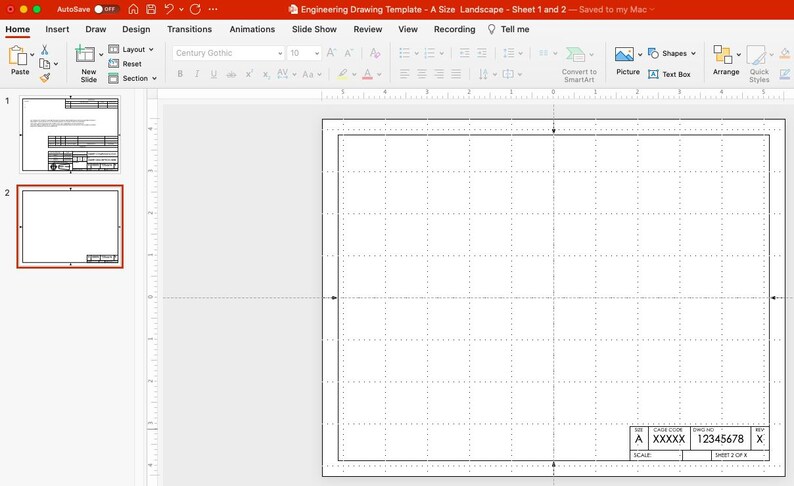
Task: Insert a Text Box
Action: tap(669, 74)
